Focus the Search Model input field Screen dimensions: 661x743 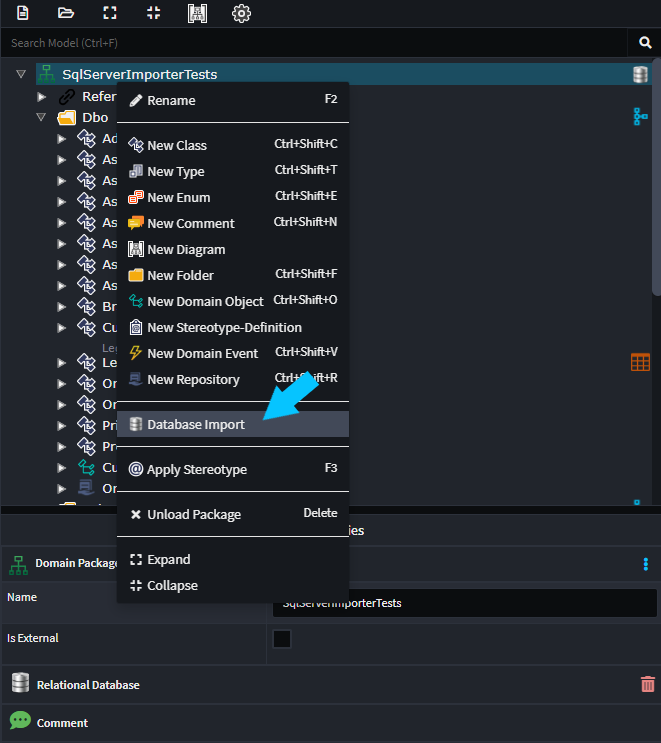point(314,43)
